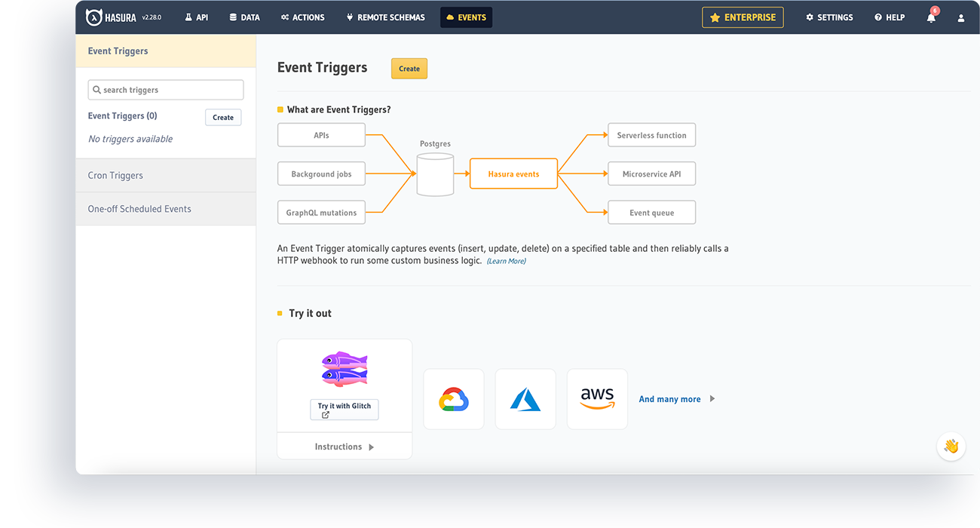Open the user profile icon
Viewport: 980px width, 528px height.
[x=961, y=17]
